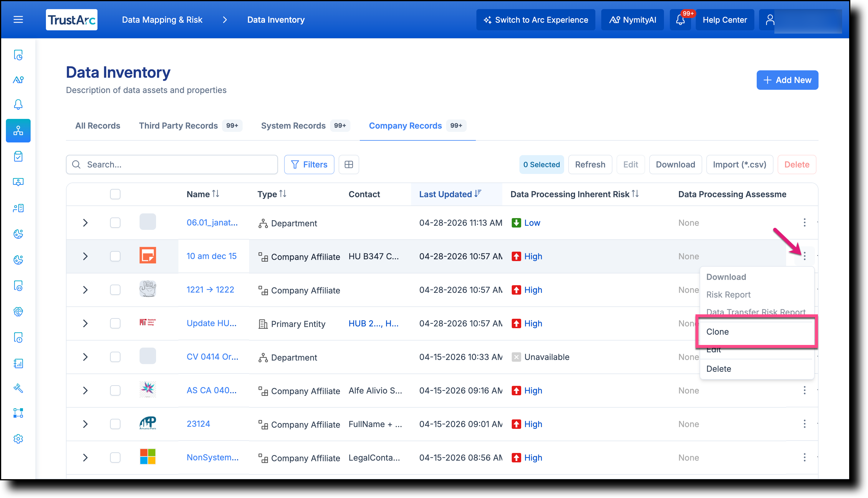This screenshot has width=868, height=498.
Task: Check the 06.01_janat row checkbox
Action: (115, 223)
